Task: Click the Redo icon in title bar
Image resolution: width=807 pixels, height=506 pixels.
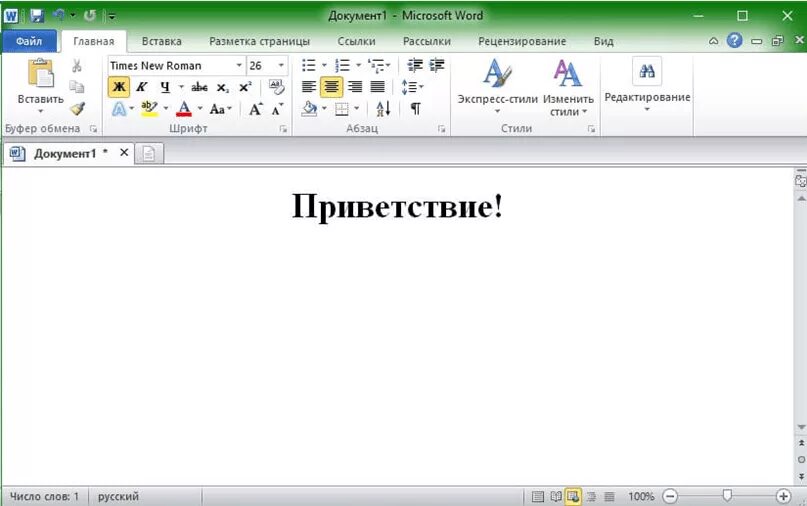Action: click(90, 15)
